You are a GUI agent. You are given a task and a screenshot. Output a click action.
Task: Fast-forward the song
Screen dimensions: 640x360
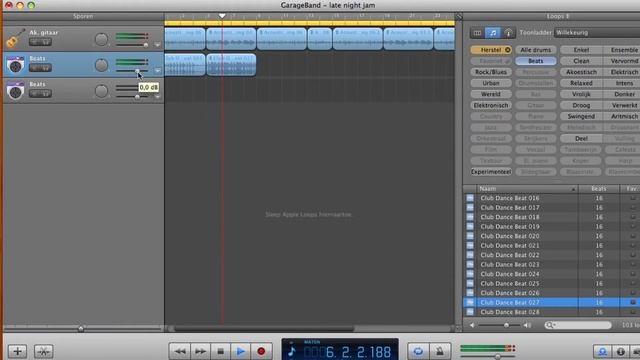click(x=200, y=351)
